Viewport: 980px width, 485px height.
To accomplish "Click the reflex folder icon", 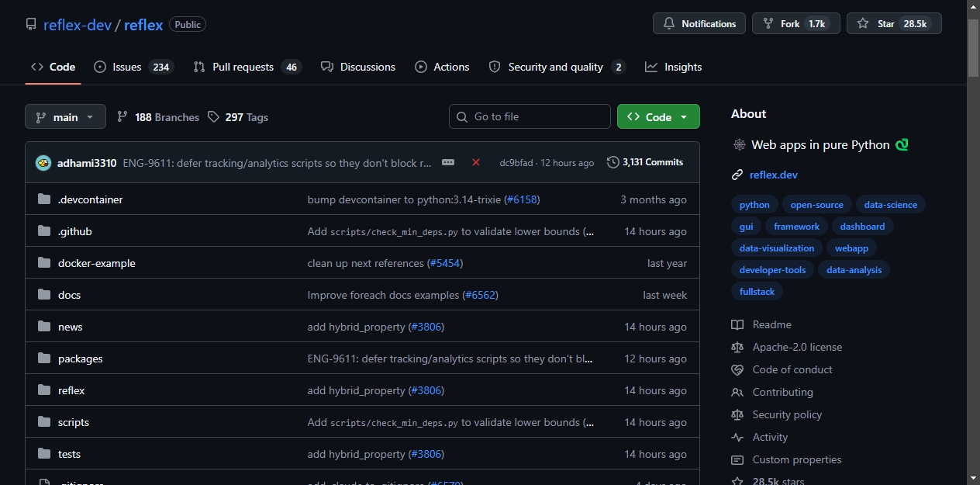I will 44,390.
